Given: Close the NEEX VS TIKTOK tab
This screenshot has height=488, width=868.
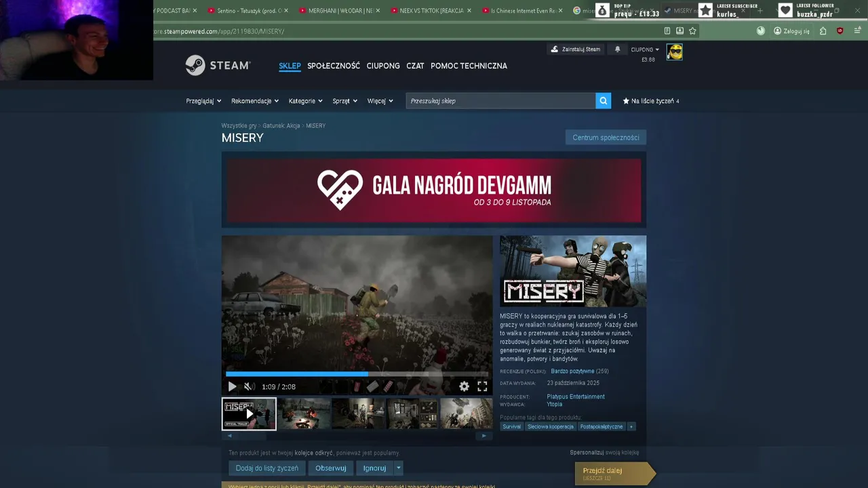Looking at the screenshot, I should (x=469, y=10).
